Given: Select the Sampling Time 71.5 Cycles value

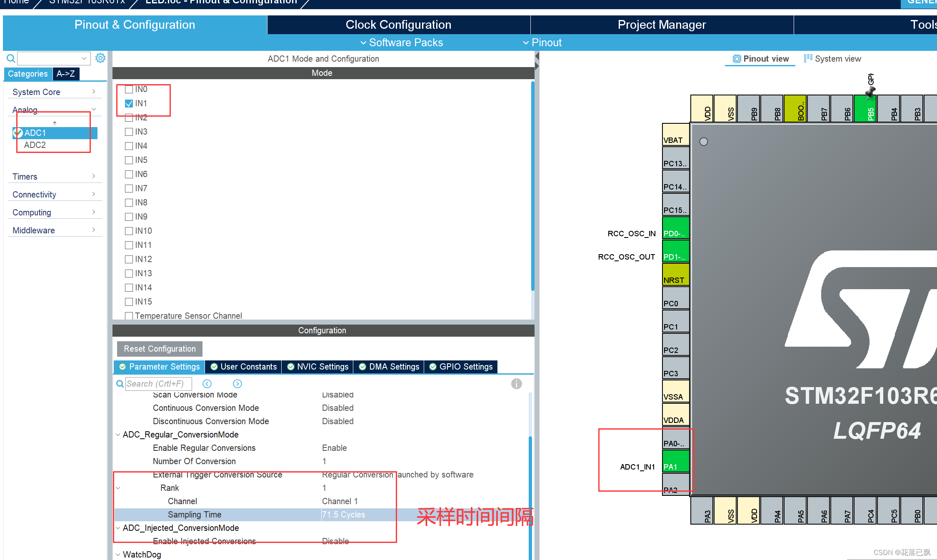Looking at the screenshot, I should click(x=343, y=515).
